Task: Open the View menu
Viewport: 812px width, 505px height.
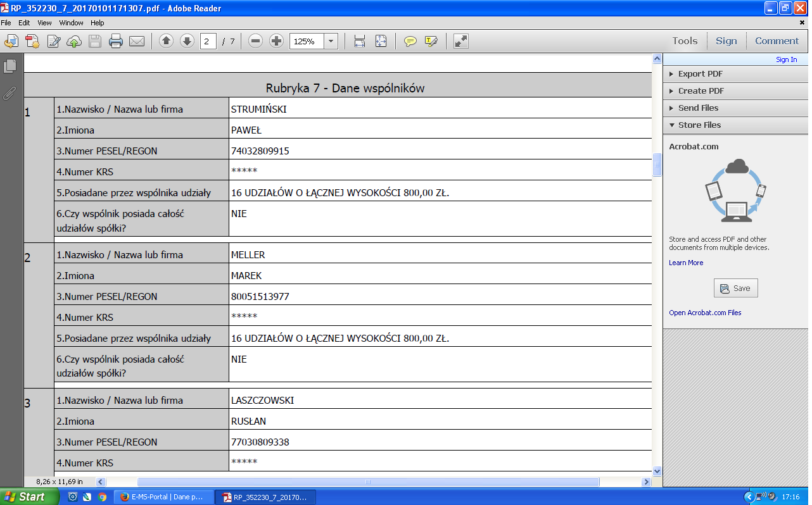Action: [44, 23]
